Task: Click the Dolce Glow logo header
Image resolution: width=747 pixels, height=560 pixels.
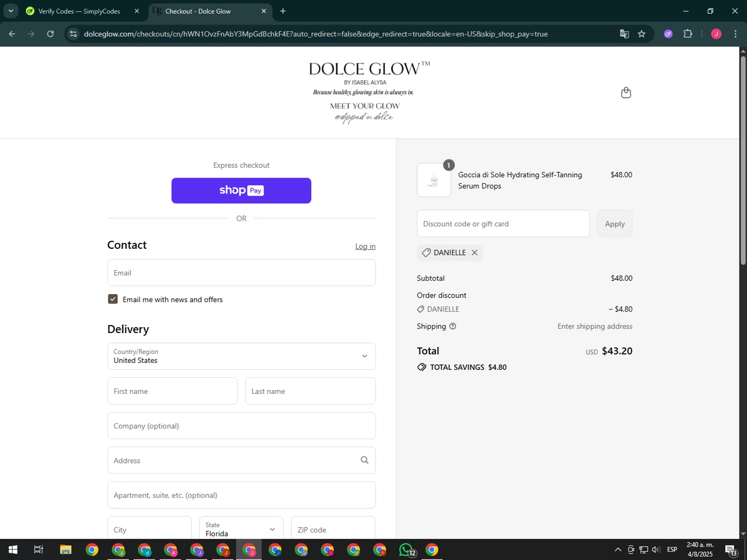Action: 369,92
